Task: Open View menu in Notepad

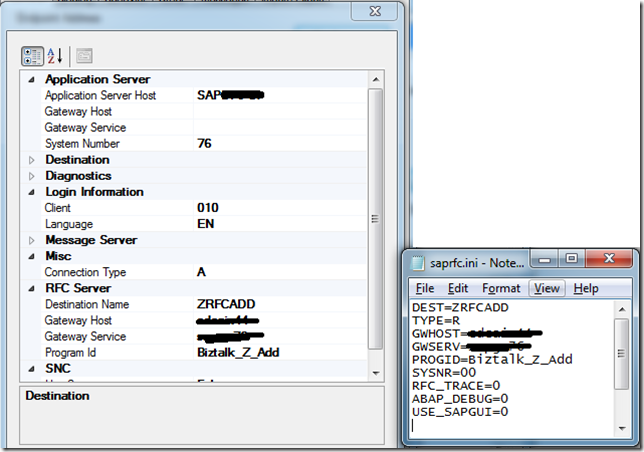Action: point(547,289)
